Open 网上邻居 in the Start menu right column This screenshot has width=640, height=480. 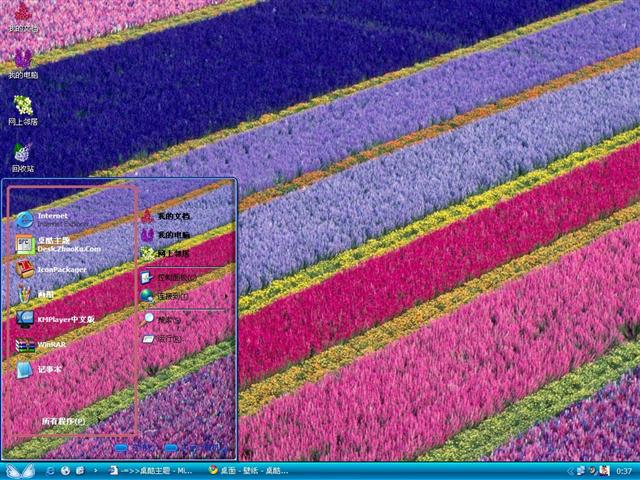pyautogui.click(x=165, y=253)
